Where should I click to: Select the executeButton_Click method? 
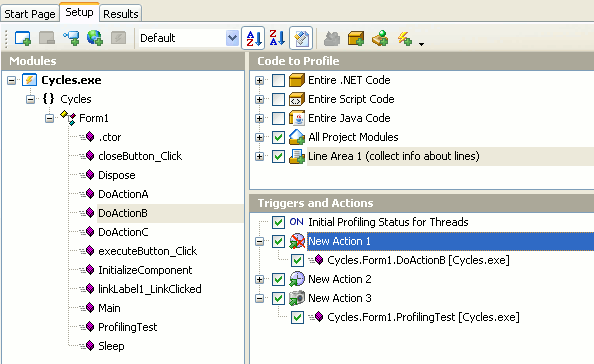click(x=147, y=251)
